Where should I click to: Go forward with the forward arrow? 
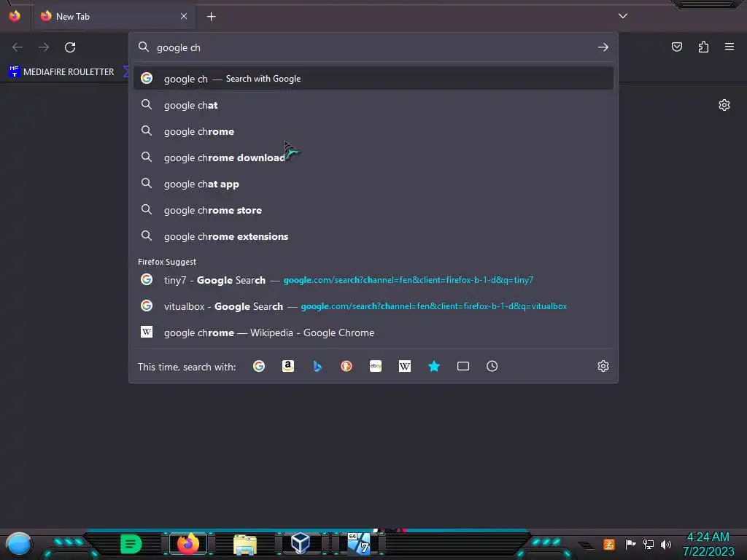(44, 47)
